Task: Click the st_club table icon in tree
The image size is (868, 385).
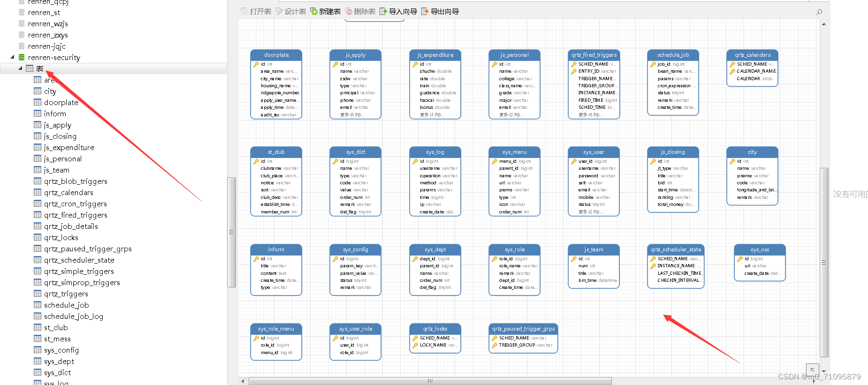Action: pos(38,327)
